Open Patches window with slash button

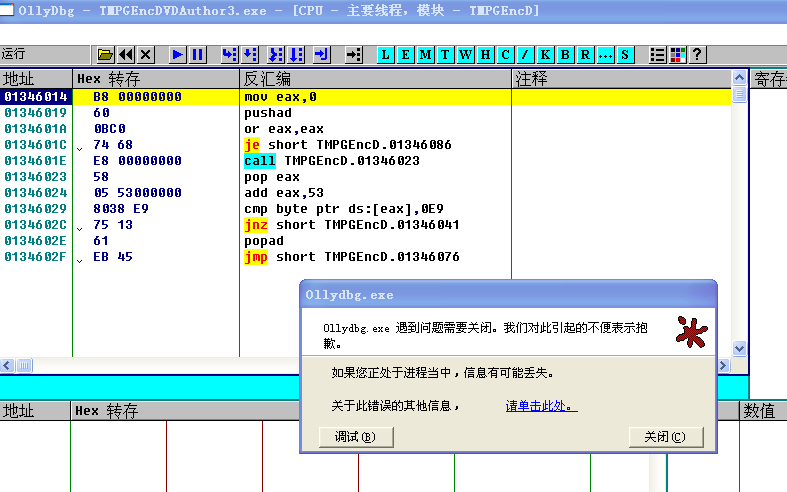pos(525,54)
